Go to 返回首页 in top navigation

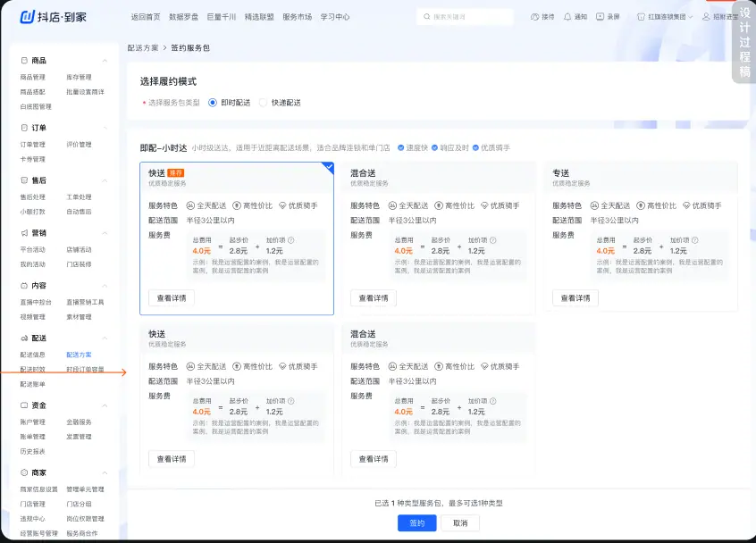[146, 17]
